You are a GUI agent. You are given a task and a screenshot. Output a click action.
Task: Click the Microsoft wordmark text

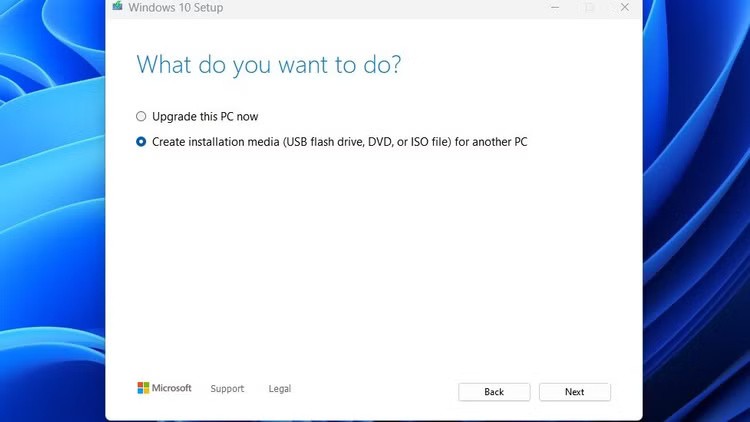pos(172,388)
